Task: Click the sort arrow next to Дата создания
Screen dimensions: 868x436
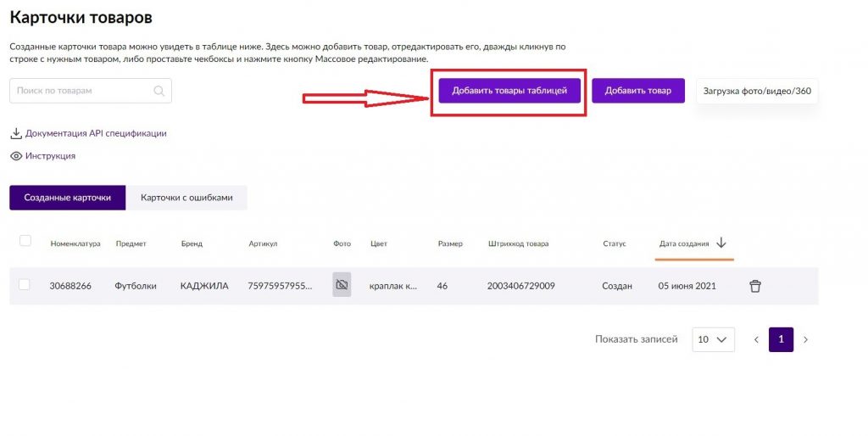Action: [721, 243]
